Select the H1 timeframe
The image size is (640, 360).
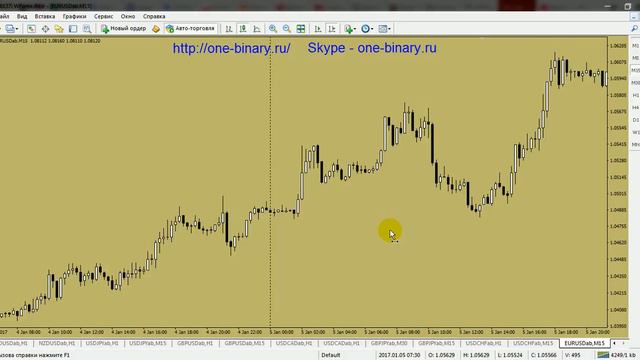[x=636, y=95]
